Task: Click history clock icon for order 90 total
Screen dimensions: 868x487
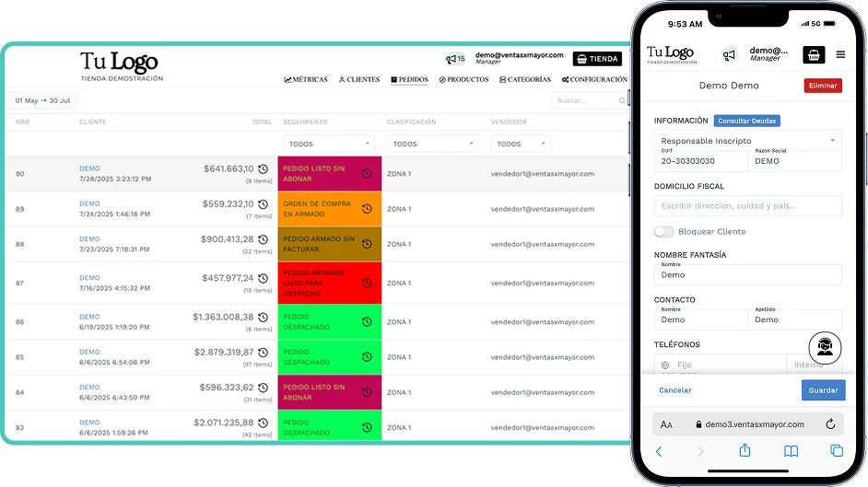Action: [x=263, y=169]
